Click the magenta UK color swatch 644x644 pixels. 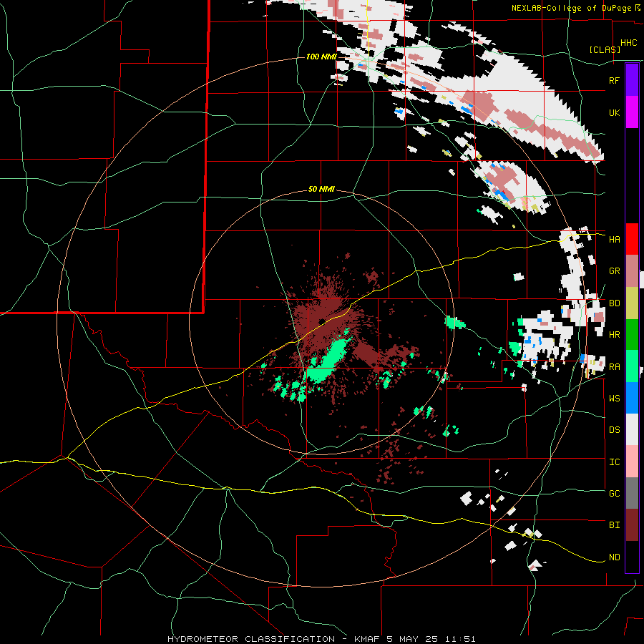(x=632, y=112)
